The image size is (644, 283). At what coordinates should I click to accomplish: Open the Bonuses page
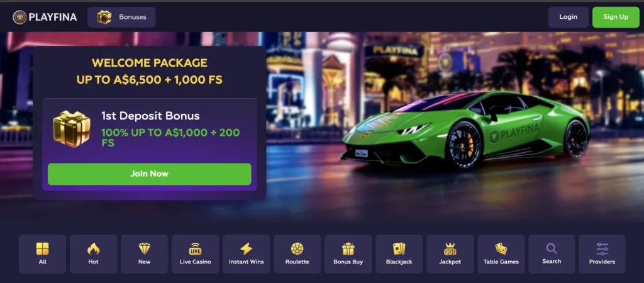pos(121,17)
